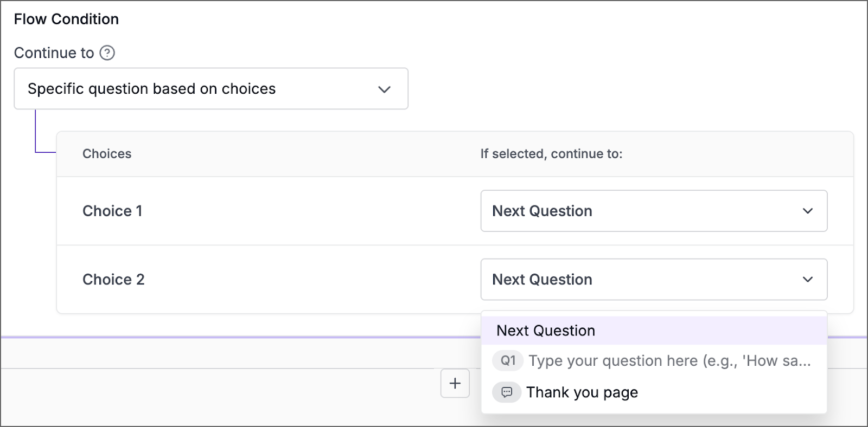Click the 'Choices' column header
The image size is (868, 427).
[107, 154]
